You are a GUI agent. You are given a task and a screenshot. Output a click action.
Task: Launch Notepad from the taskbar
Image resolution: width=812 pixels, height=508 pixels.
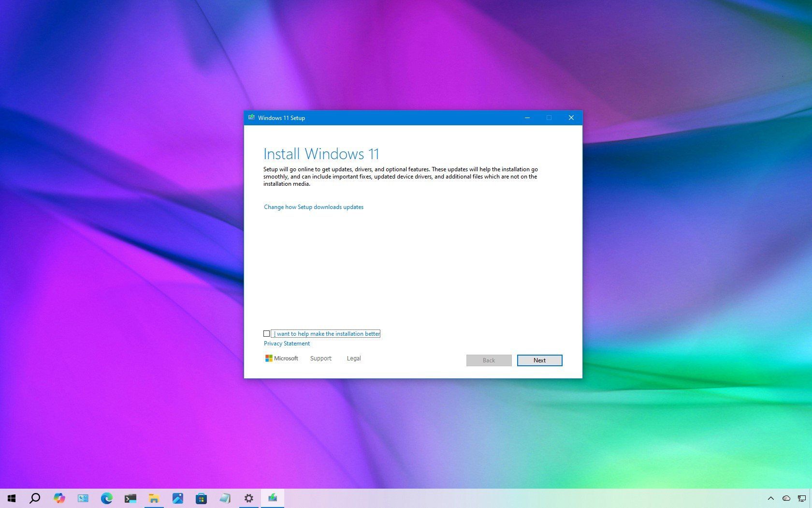tap(225, 498)
